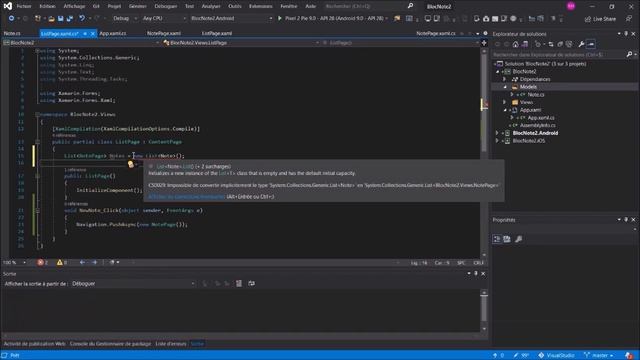Switch to the Note.cs tab
This screenshot has height=360, width=640.
tap(12, 33)
